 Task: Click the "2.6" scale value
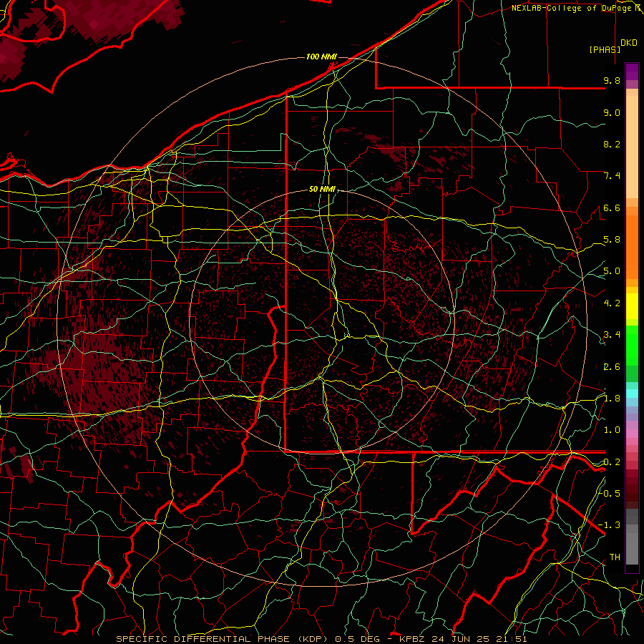[612, 367]
